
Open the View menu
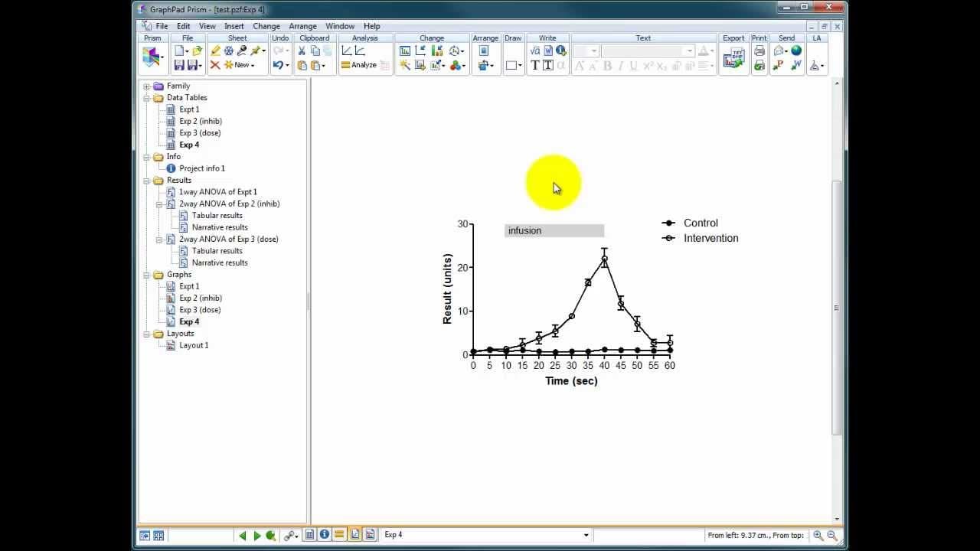tap(207, 26)
